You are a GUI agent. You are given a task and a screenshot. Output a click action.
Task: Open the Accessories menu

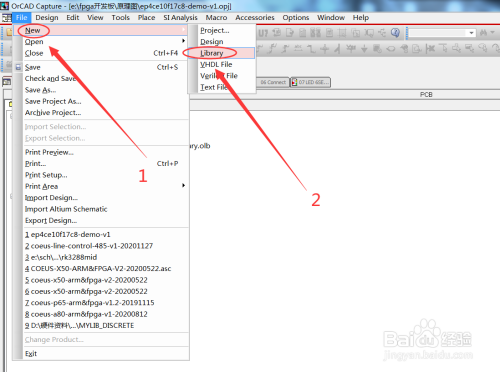(255, 17)
